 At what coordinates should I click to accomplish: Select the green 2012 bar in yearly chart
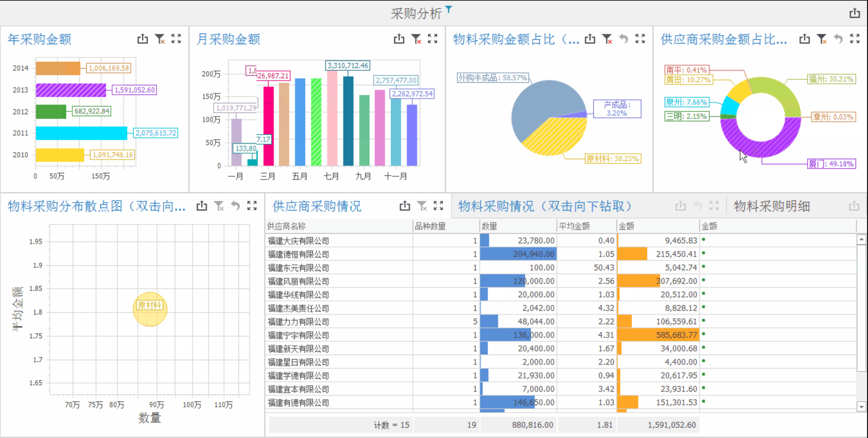tap(51, 111)
